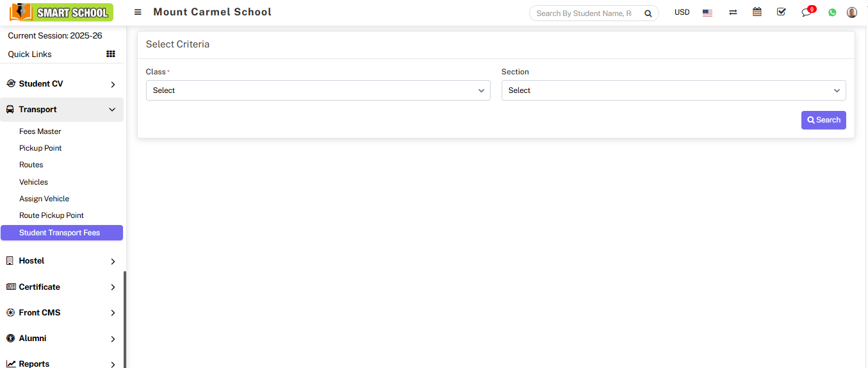Select the US flag language icon
The width and height of the screenshot is (868, 368).
707,13
